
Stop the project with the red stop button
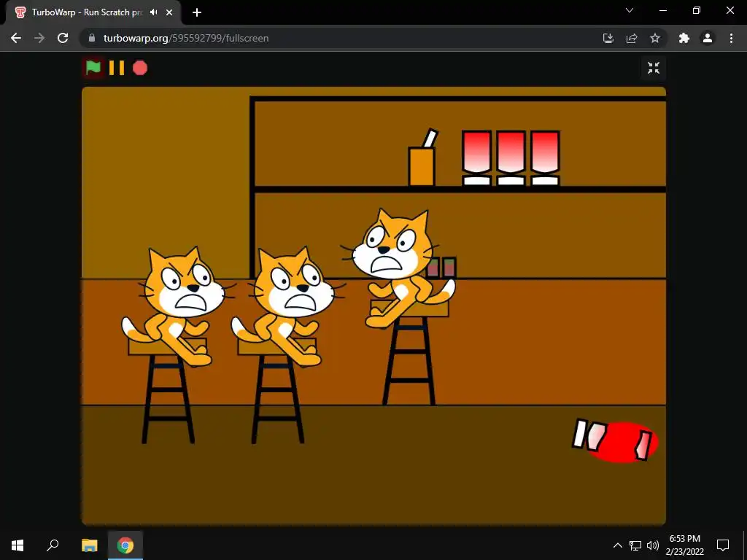pyautogui.click(x=140, y=68)
